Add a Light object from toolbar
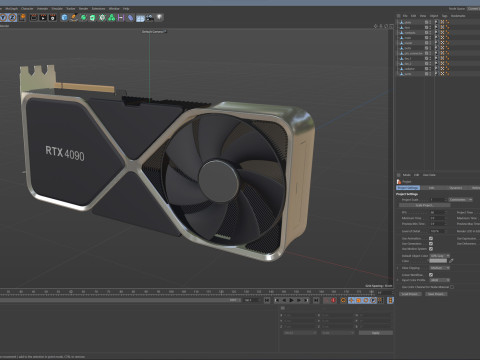Image resolution: width=480 pixels, height=360 pixels. tap(159, 17)
